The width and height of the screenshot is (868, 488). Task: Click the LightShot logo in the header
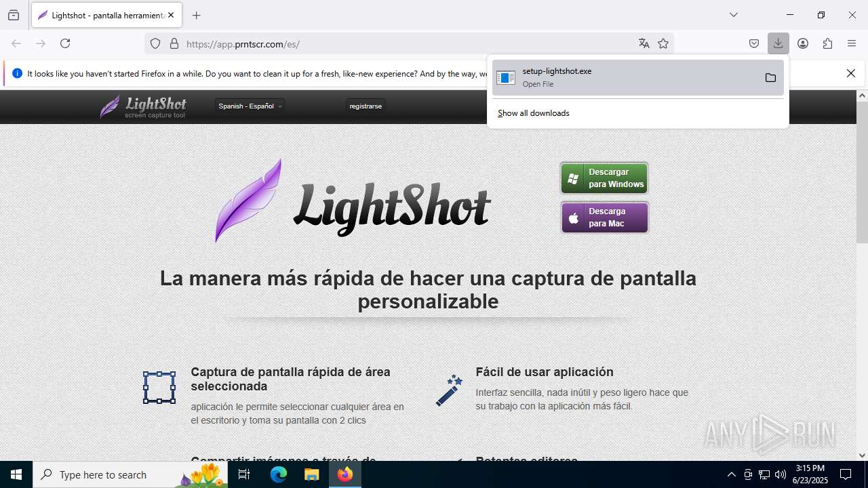point(143,106)
